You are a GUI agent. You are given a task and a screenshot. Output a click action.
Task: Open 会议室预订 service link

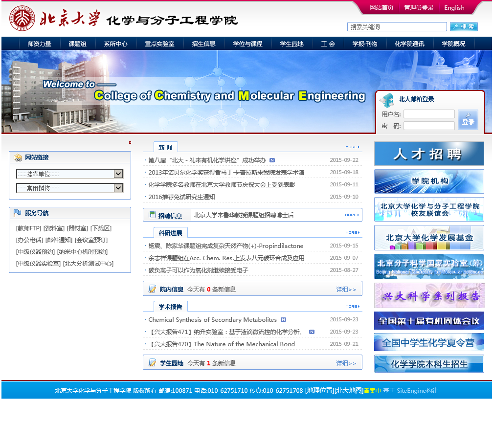tap(91, 240)
